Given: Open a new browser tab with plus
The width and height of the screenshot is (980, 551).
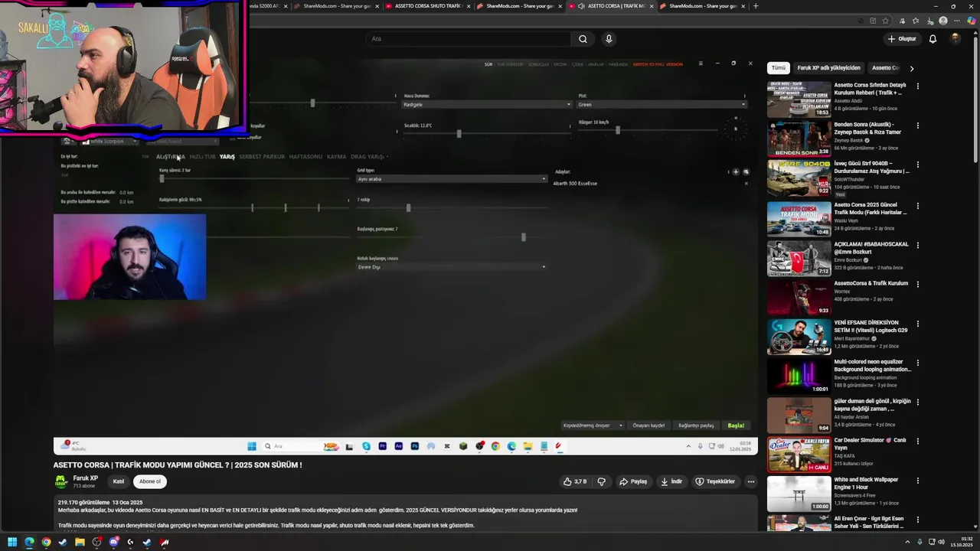Looking at the screenshot, I should [x=756, y=6].
